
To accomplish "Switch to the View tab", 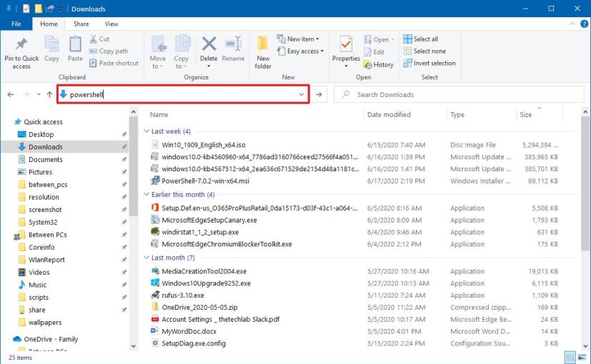I will 111,24.
